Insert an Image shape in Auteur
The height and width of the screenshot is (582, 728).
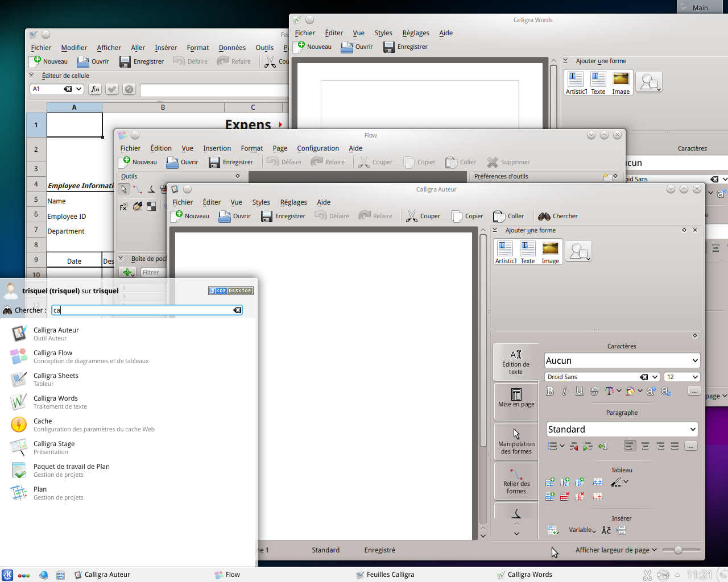coord(550,252)
